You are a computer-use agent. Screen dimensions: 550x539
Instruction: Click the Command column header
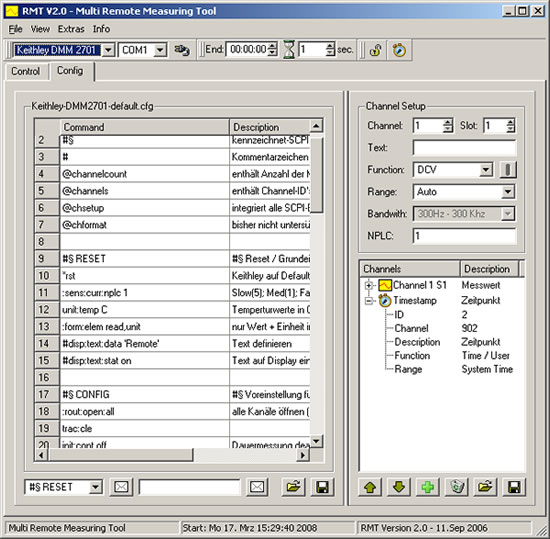pos(145,127)
